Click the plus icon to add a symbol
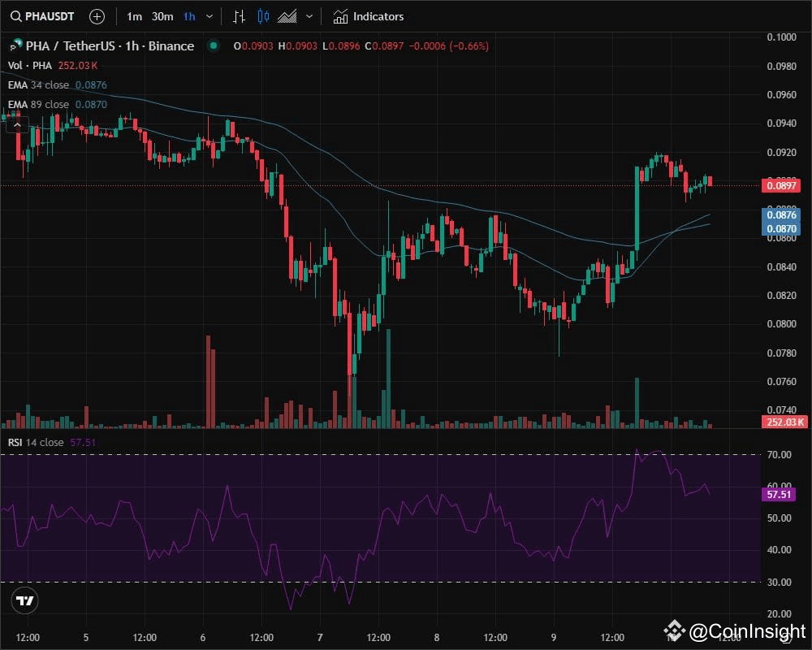This screenshot has height=650, width=812. tap(97, 15)
